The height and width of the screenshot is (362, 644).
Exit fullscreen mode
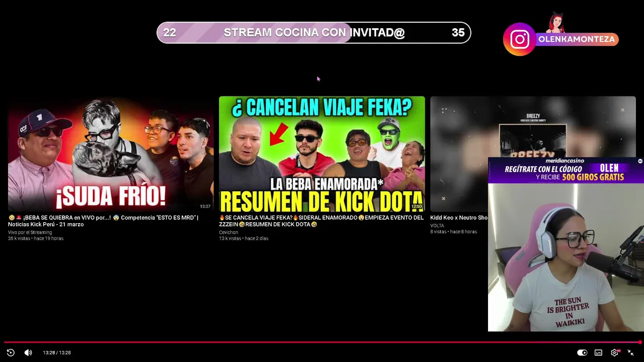tap(630, 352)
